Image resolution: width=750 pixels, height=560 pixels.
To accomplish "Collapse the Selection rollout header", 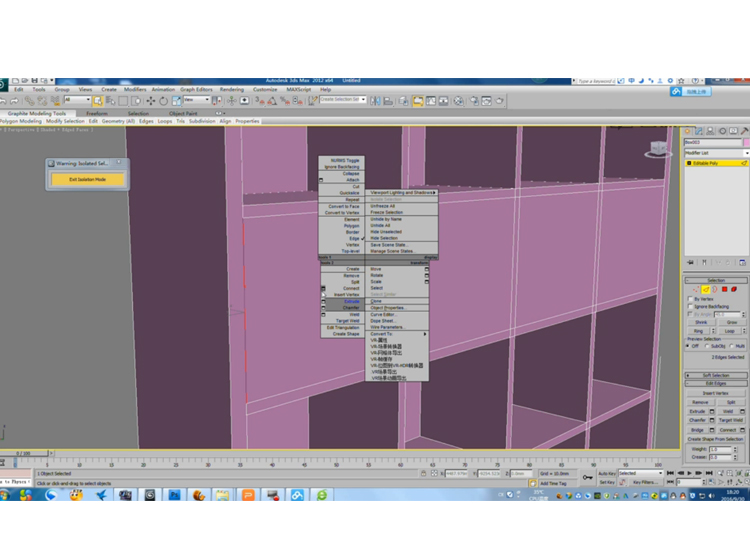I will tap(716, 280).
